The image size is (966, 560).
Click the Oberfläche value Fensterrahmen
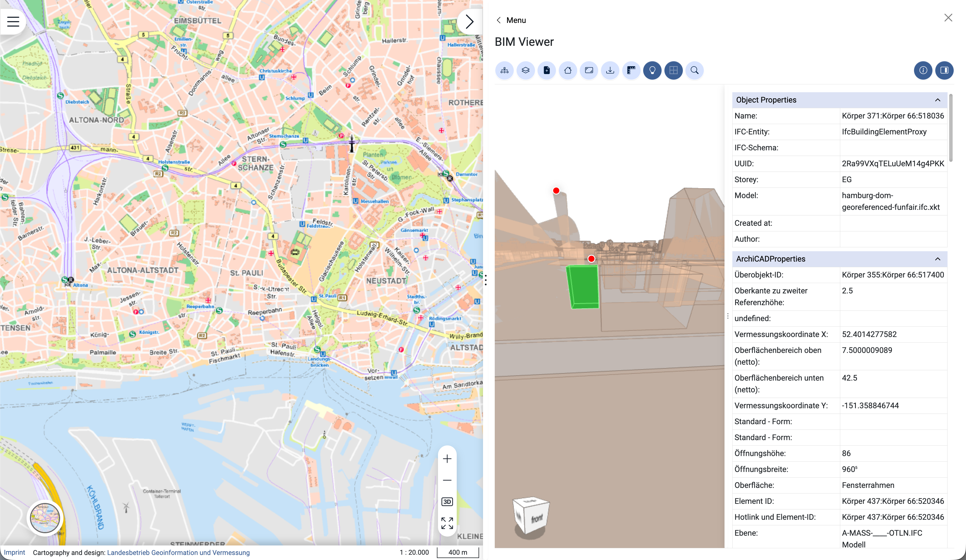point(868,485)
